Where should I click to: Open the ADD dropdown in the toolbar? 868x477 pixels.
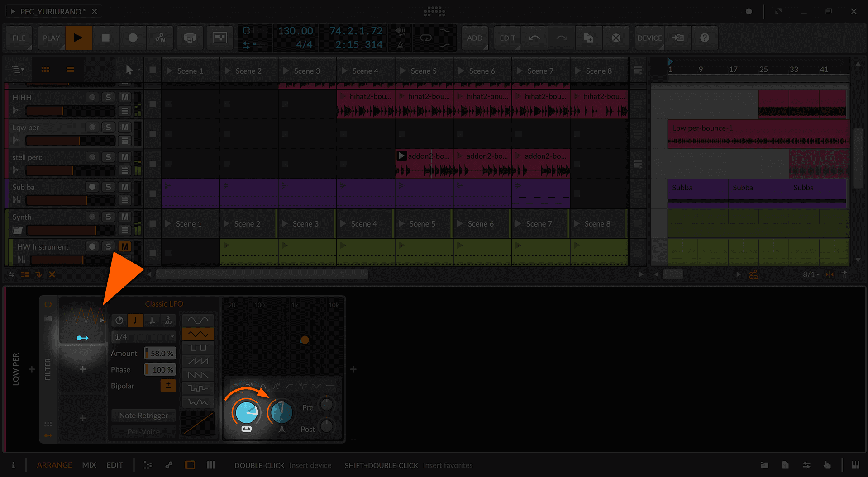pos(475,38)
